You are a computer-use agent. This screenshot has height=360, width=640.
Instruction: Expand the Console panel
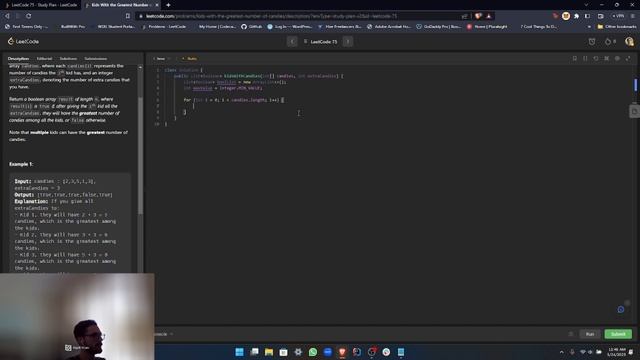click(x=163, y=334)
